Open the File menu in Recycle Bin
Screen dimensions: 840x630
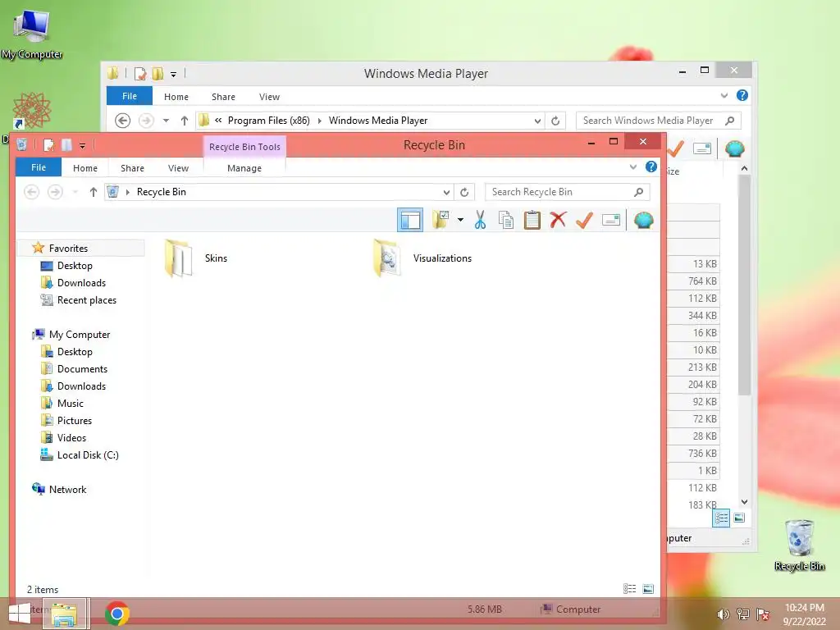tap(39, 167)
